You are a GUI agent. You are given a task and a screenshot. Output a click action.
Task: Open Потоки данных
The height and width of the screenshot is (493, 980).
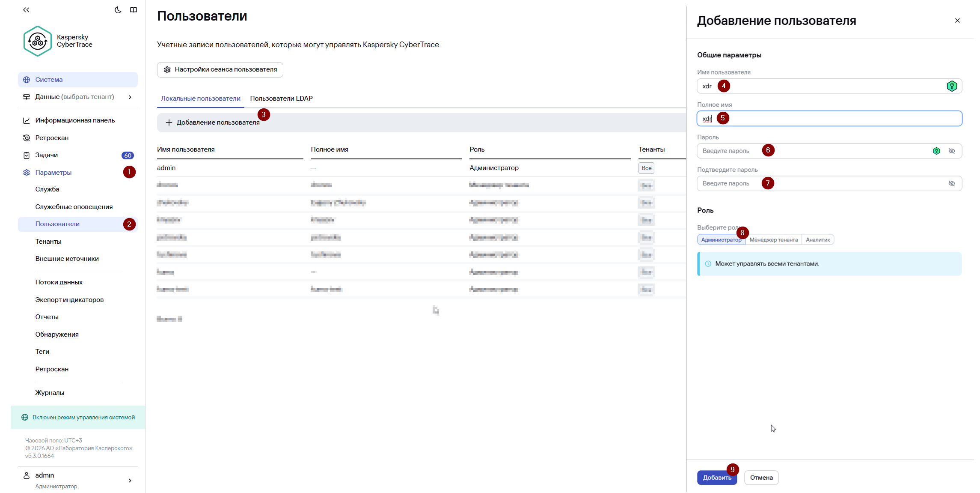click(x=59, y=282)
